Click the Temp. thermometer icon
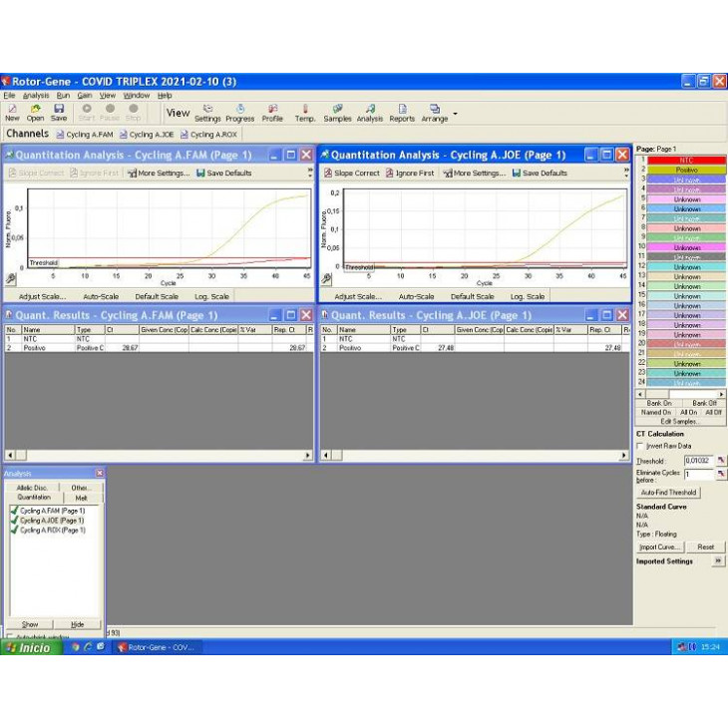The image size is (728, 728). tap(305, 112)
